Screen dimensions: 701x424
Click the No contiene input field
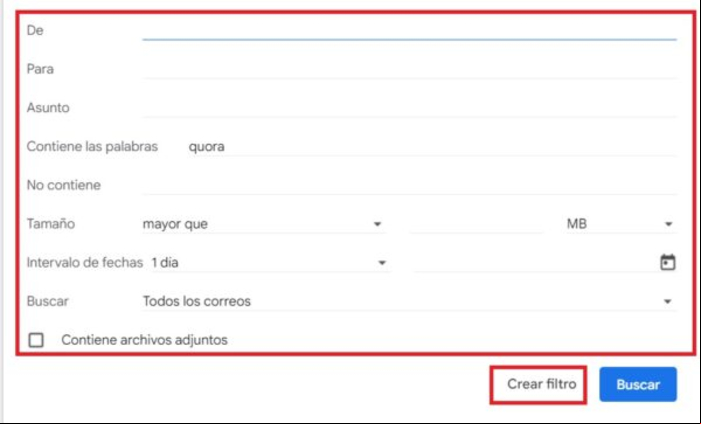pos(409,185)
